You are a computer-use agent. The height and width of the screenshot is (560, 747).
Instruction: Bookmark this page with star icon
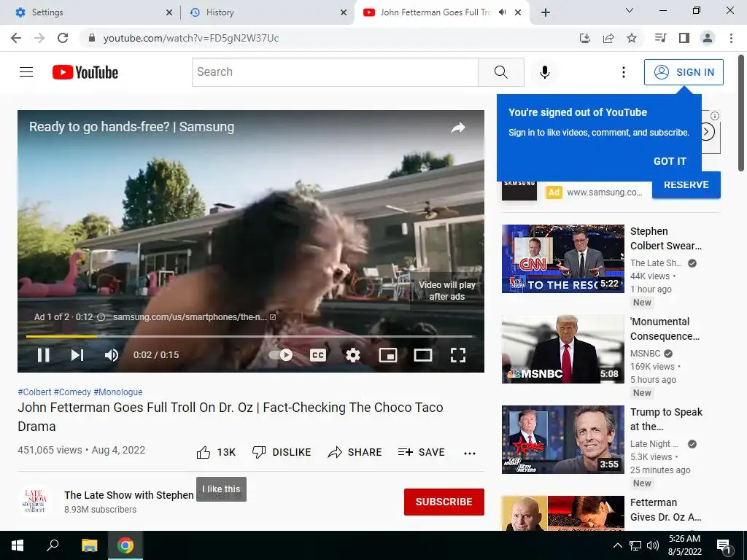(x=632, y=38)
